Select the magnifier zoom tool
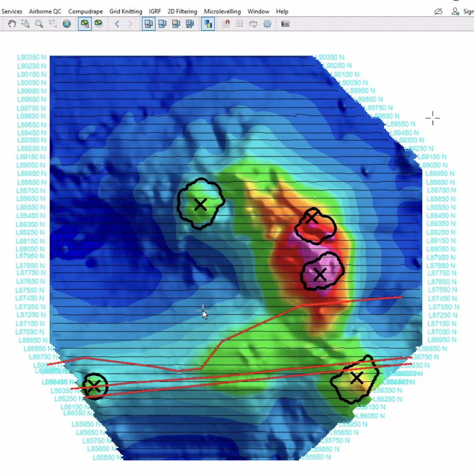Viewport: 474px width, 476px height. click(39, 24)
